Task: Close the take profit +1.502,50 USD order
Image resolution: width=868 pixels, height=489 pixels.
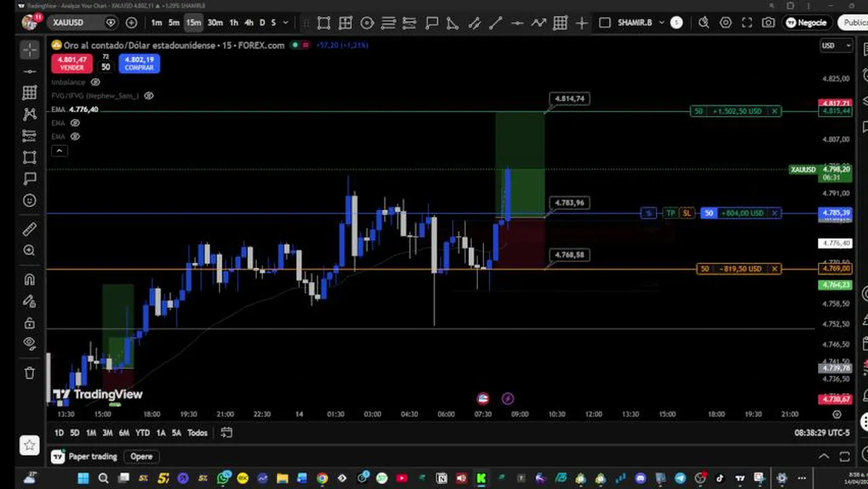Action: coord(774,111)
